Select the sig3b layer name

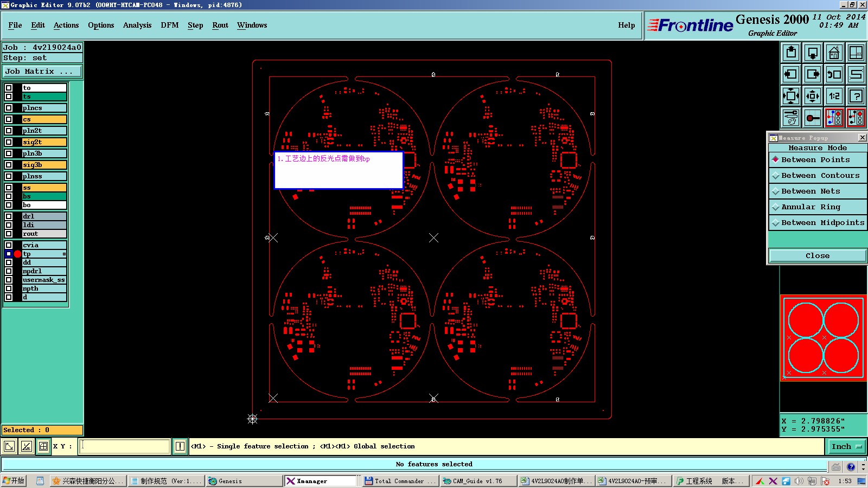tap(44, 165)
